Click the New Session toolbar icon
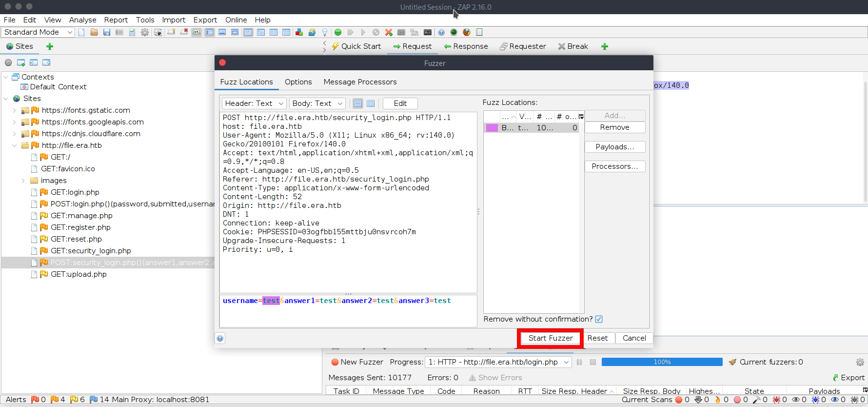This screenshot has width=868, height=407. [81, 32]
